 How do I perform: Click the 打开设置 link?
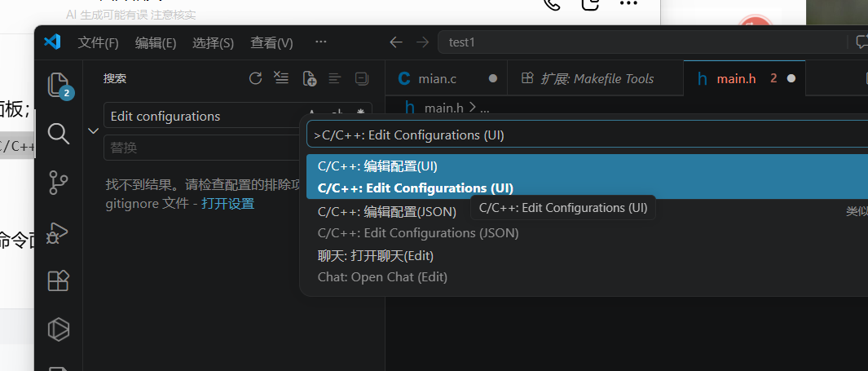228,204
